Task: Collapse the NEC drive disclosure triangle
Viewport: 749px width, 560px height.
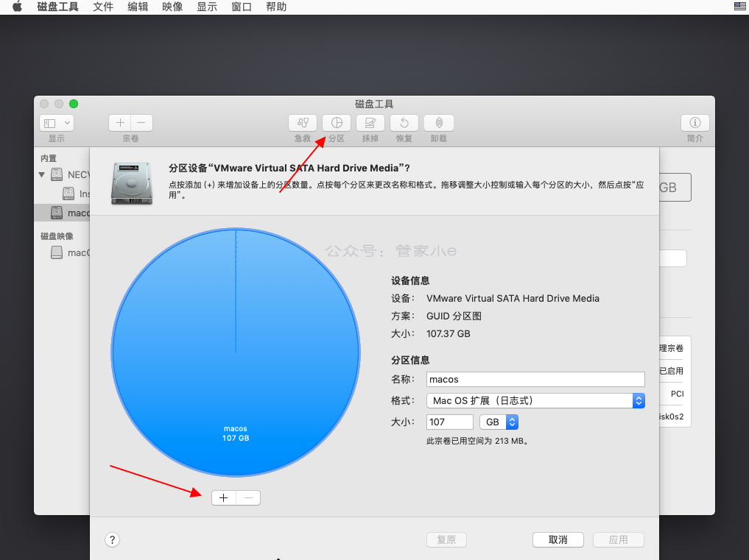Action: pos(42,174)
